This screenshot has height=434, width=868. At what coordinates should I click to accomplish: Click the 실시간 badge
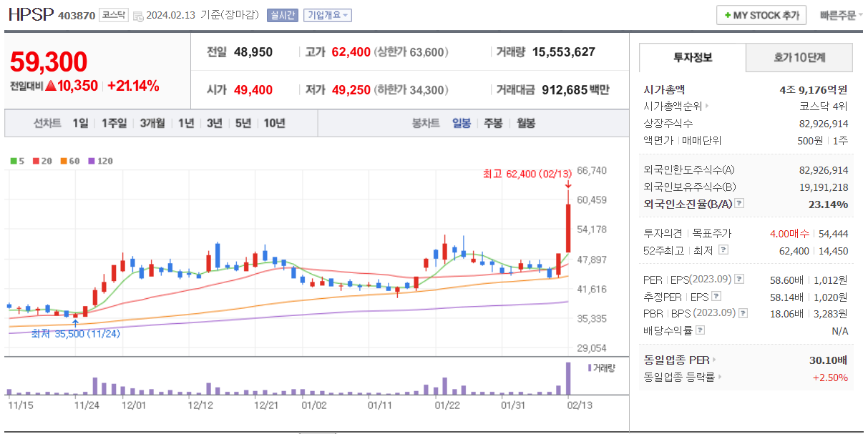(x=282, y=15)
